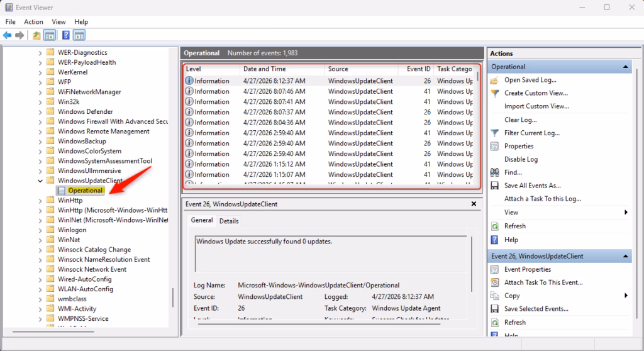This screenshot has width=644, height=351.
Task: Click the Forward arrow toolbar icon
Action: (x=19, y=35)
